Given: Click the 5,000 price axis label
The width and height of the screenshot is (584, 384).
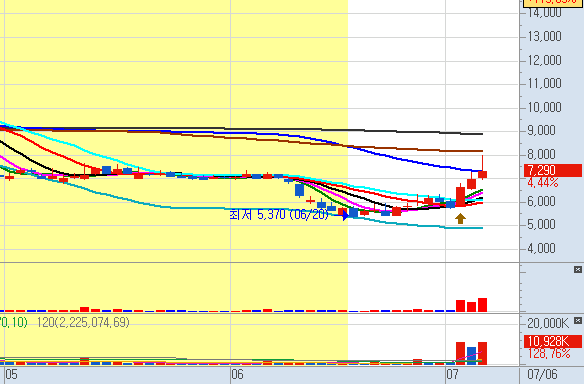Looking at the screenshot, I should pos(542,225).
